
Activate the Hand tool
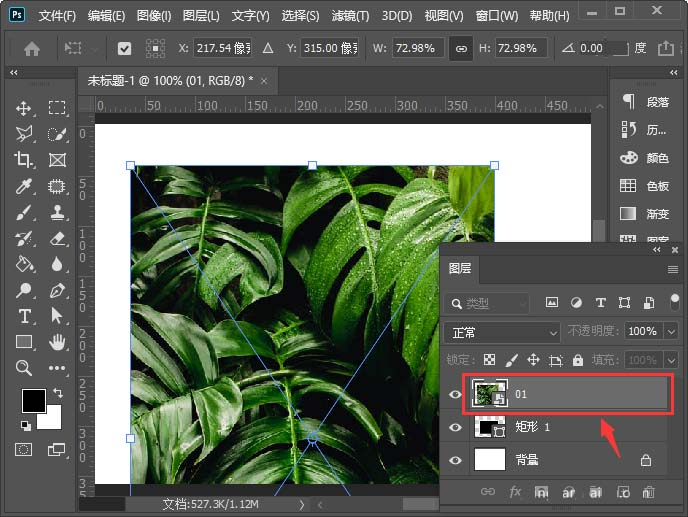[x=58, y=342]
